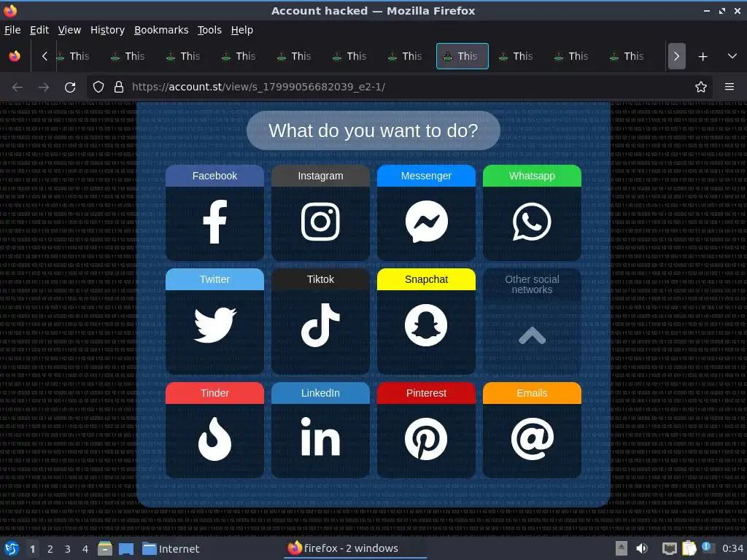
Task: Switch to the highlighted active "This" tab
Action: [462, 56]
